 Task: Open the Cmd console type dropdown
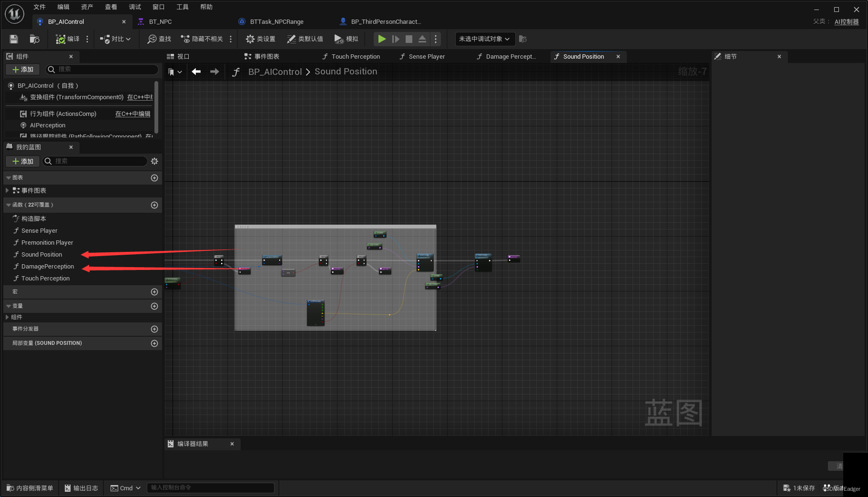pyautogui.click(x=125, y=487)
